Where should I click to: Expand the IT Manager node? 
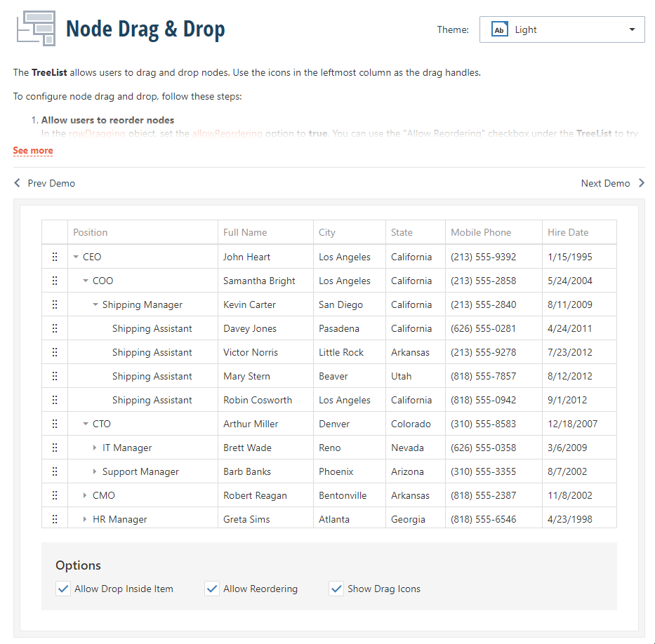[95, 448]
